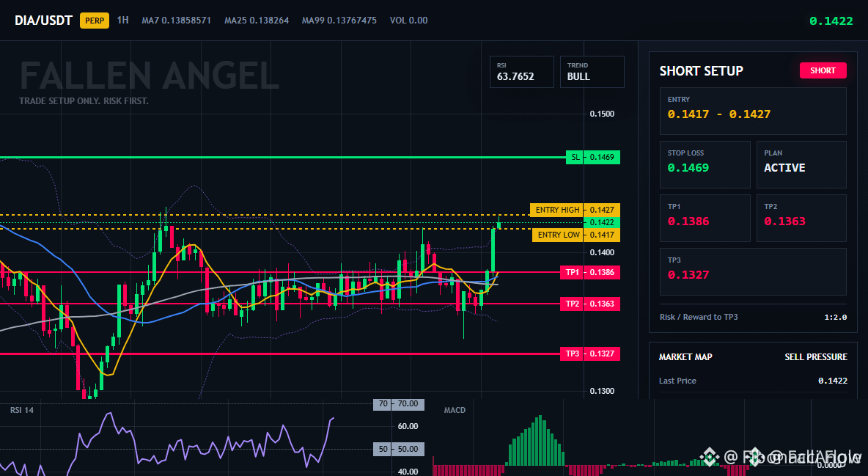Click the RSI 14 panel label

pyautogui.click(x=21, y=410)
